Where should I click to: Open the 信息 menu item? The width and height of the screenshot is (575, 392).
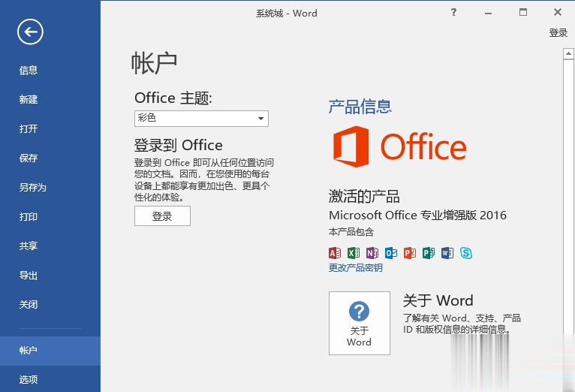point(29,71)
